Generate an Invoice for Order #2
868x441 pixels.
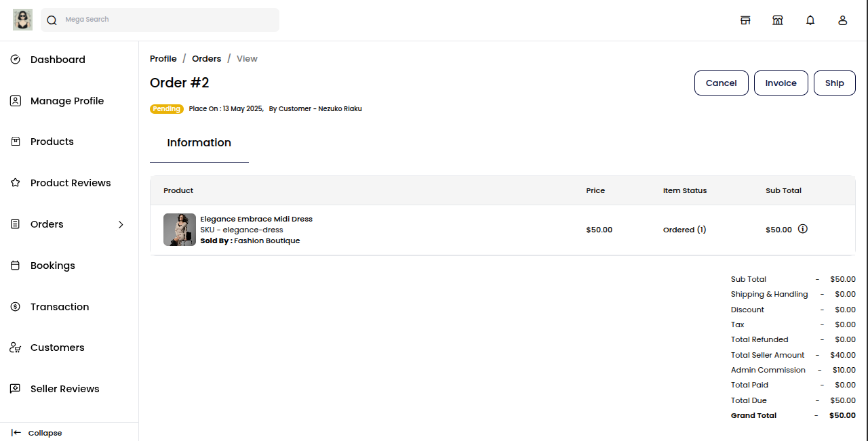781,83
